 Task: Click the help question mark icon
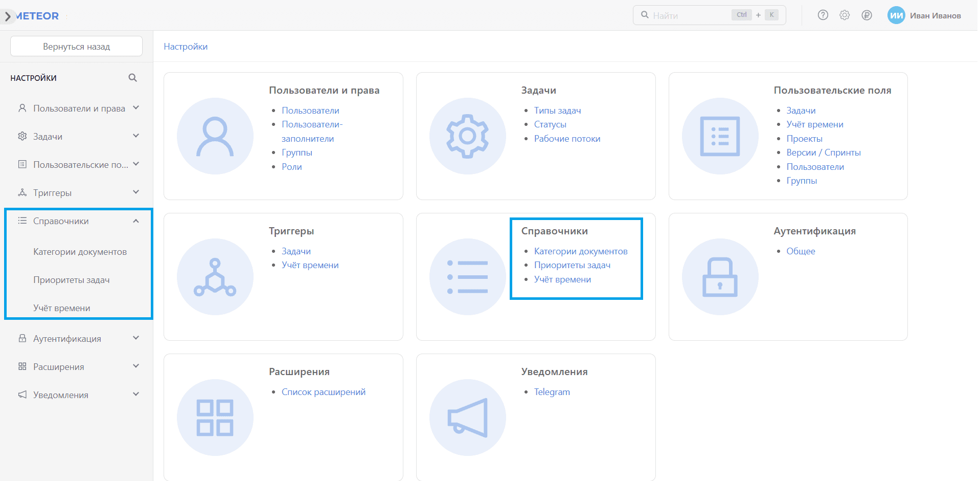click(x=823, y=15)
